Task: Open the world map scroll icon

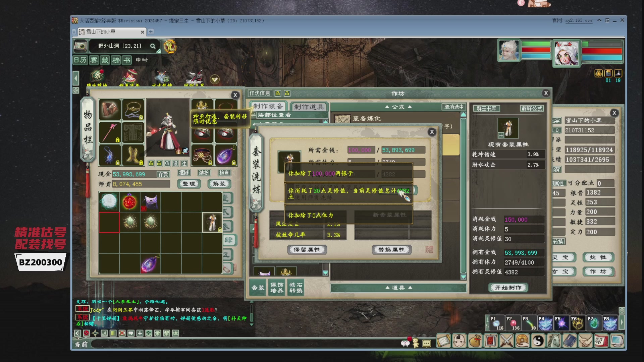Action: tap(80, 46)
